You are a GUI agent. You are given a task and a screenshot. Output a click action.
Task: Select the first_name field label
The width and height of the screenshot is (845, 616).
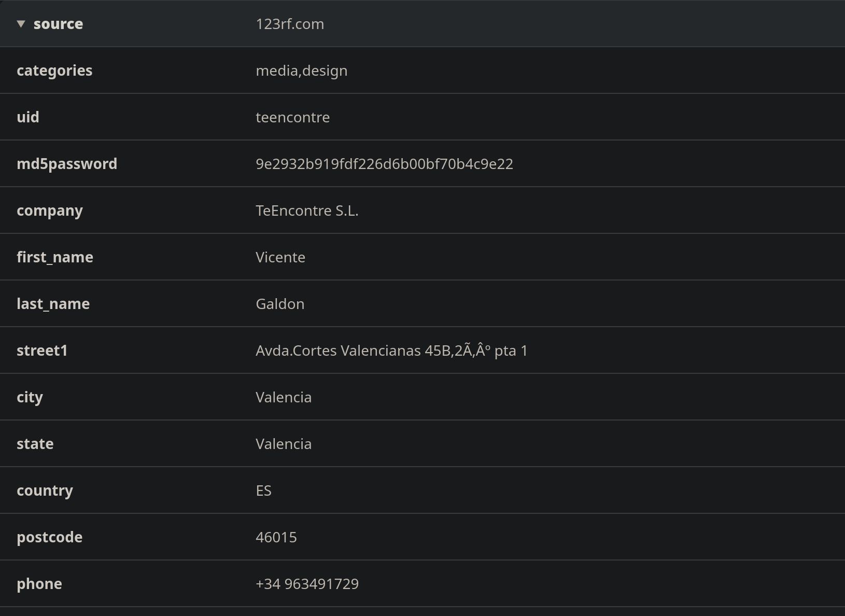(x=55, y=257)
